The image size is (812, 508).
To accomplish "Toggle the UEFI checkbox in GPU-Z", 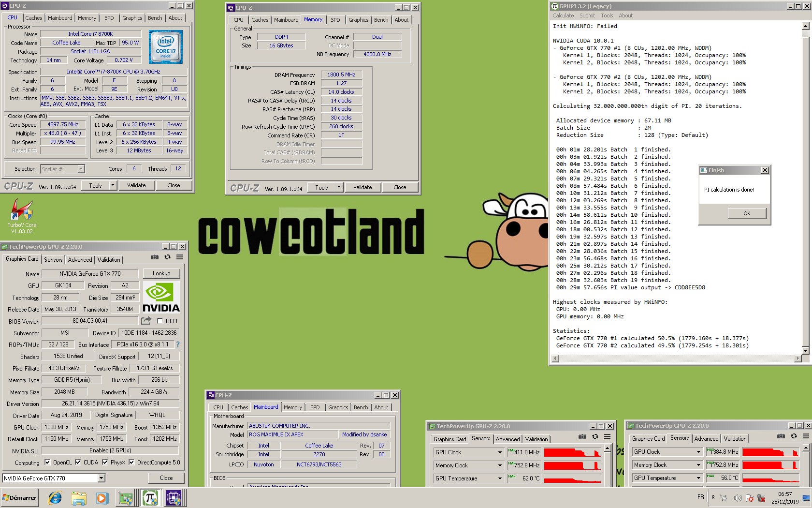I will (x=160, y=321).
